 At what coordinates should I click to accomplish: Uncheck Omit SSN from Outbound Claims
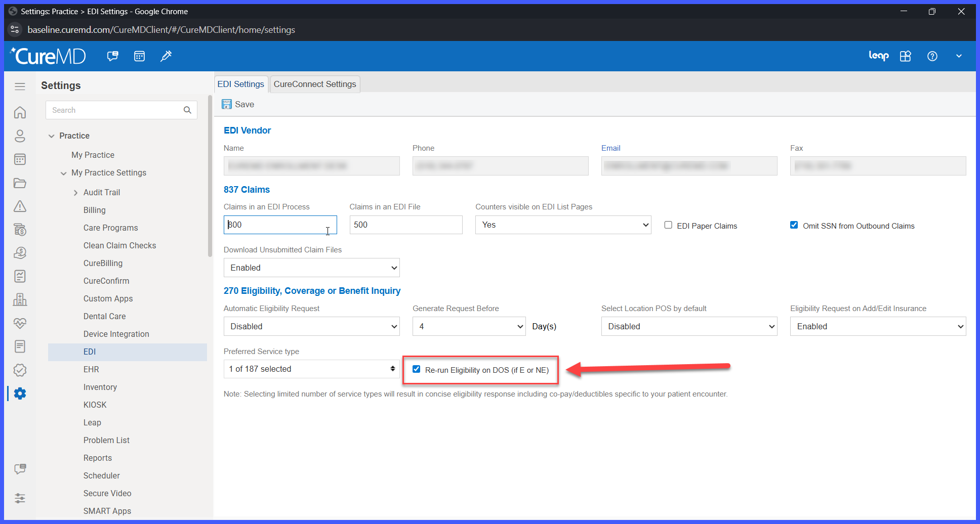794,225
